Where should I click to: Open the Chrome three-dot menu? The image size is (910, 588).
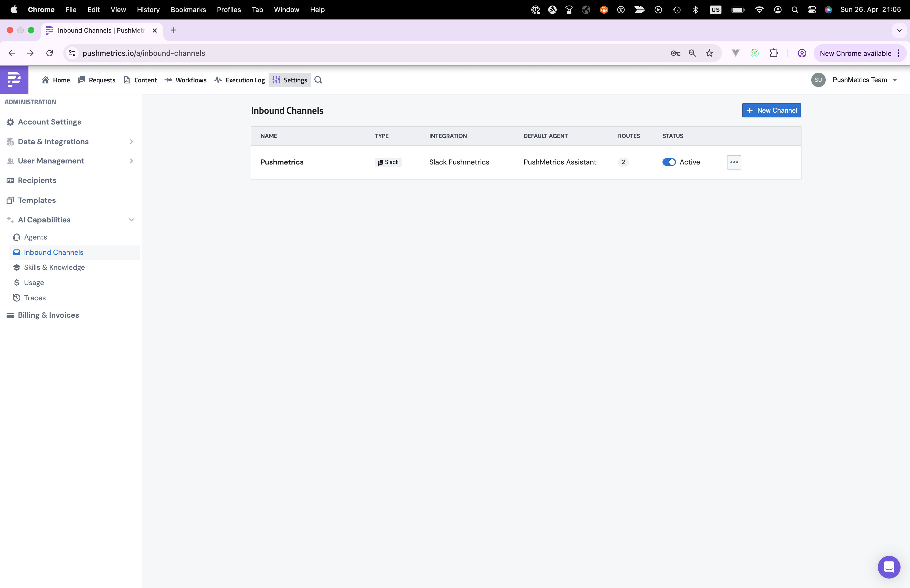pos(898,53)
